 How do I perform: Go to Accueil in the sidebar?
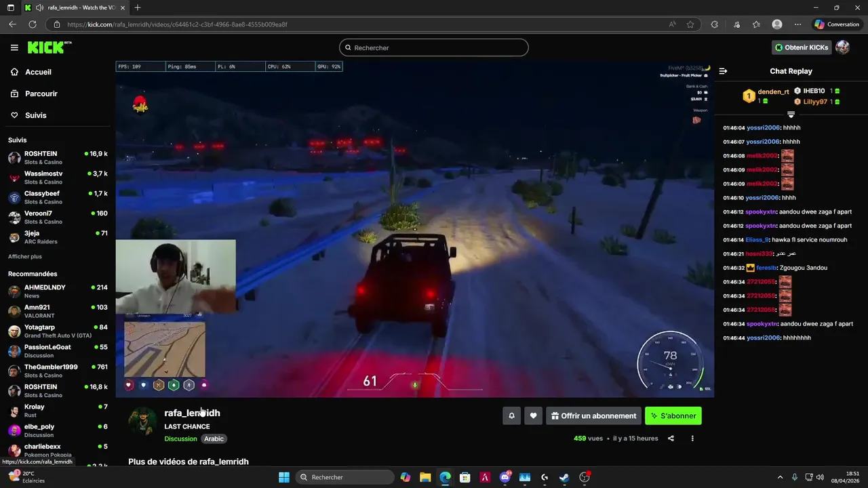38,72
